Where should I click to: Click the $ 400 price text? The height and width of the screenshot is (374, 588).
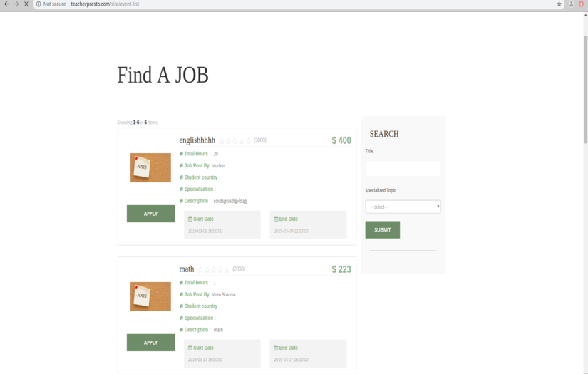click(341, 140)
